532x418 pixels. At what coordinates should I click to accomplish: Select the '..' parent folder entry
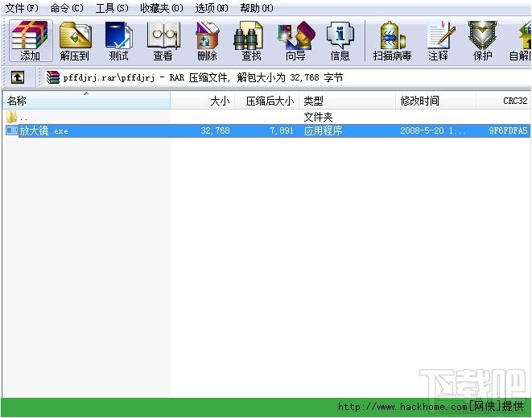[x=23, y=118]
